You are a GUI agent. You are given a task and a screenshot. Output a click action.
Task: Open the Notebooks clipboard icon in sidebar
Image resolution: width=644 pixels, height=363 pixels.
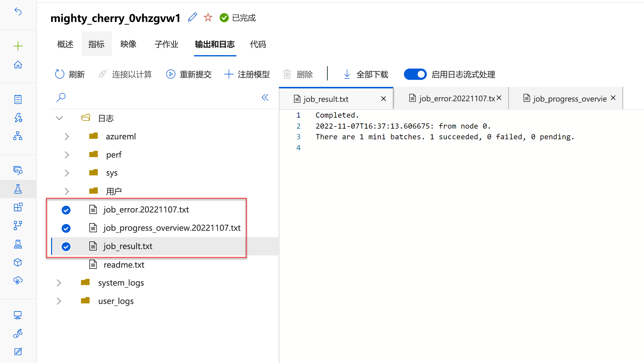click(18, 99)
